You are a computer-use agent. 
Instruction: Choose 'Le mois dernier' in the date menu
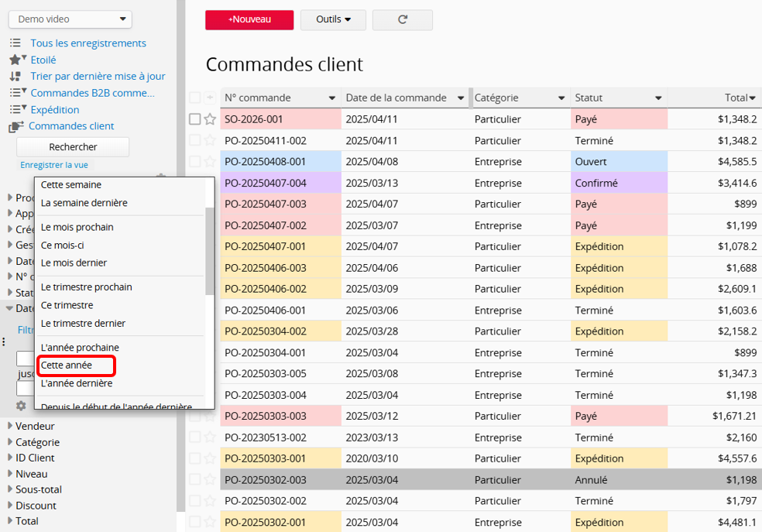click(74, 263)
